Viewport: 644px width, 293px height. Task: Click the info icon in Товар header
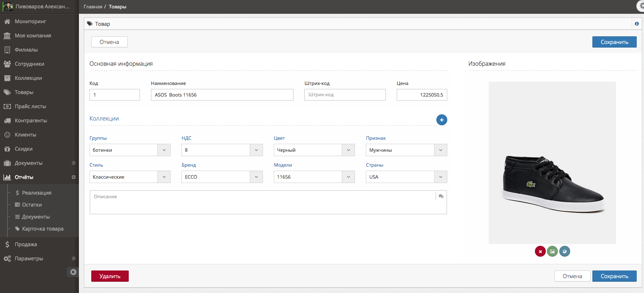(637, 24)
